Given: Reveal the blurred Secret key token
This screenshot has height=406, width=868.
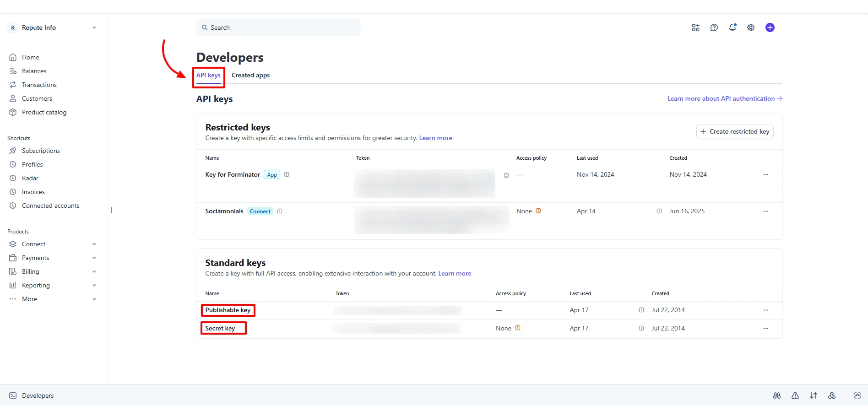Looking at the screenshot, I should [396, 328].
